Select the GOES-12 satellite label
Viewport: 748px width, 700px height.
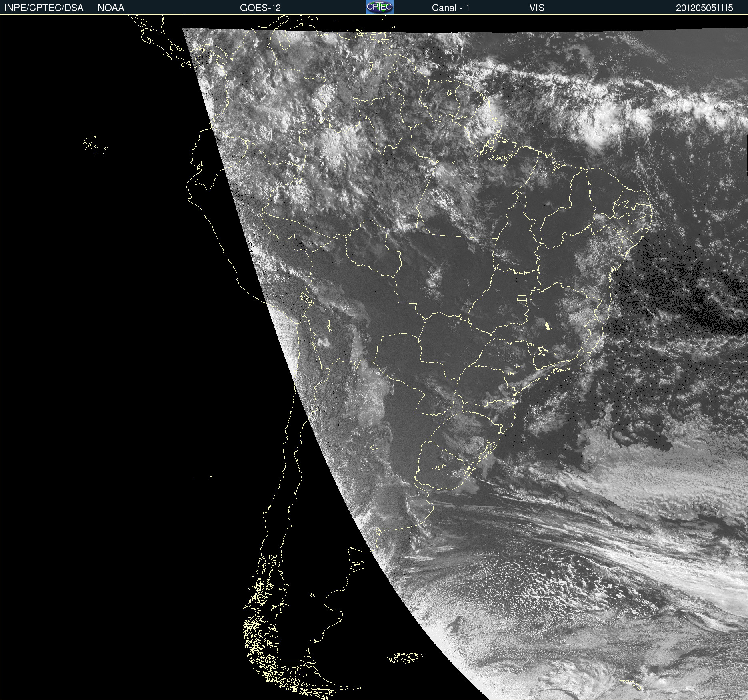tap(260, 8)
